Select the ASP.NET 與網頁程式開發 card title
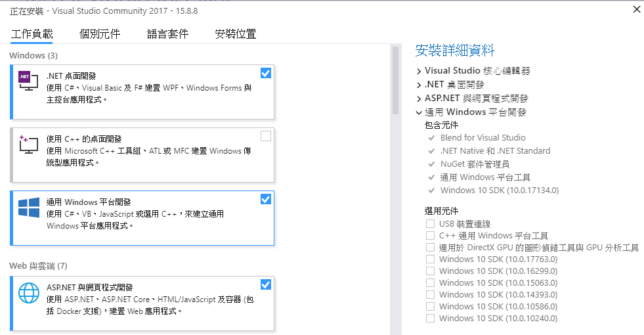The width and height of the screenshot is (644, 335). 89,287
